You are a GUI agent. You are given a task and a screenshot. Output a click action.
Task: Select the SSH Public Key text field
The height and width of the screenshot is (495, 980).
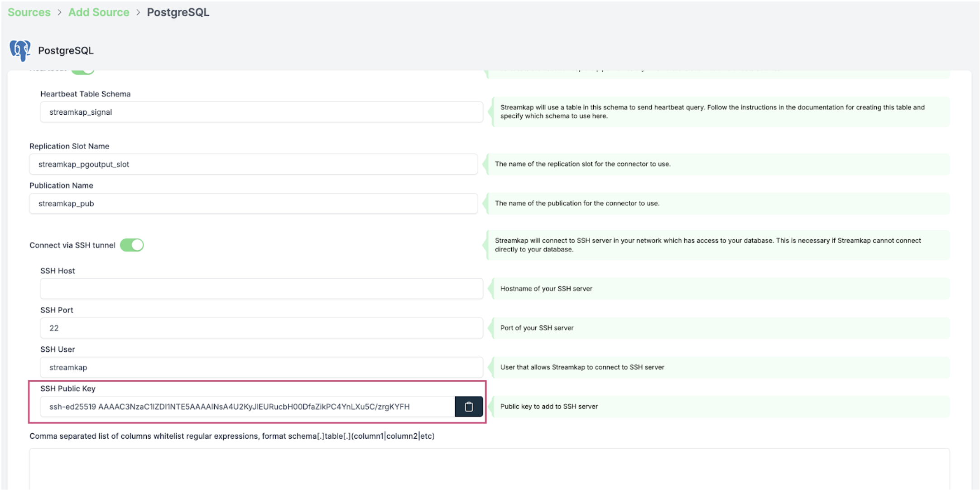pyautogui.click(x=247, y=407)
